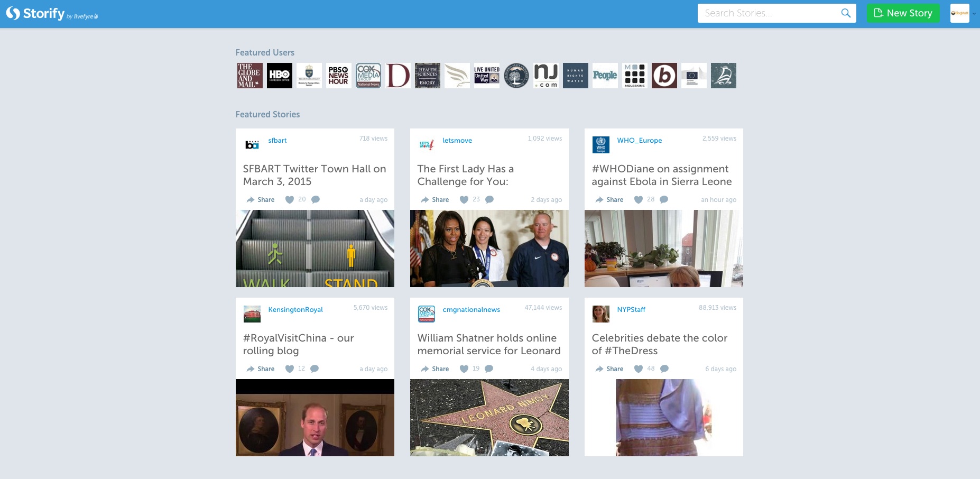980x479 pixels.
Task: Click the Storify logo in header
Action: (52, 14)
